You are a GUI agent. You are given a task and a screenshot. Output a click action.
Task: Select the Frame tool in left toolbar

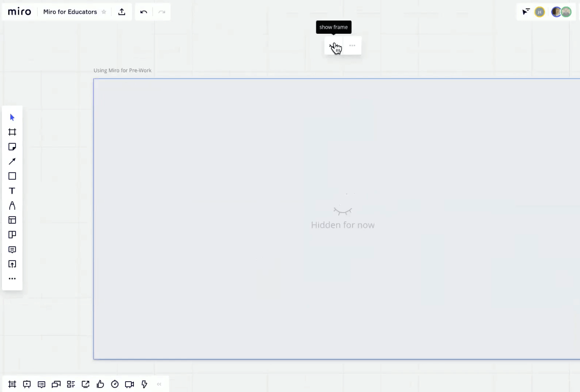coord(12,132)
